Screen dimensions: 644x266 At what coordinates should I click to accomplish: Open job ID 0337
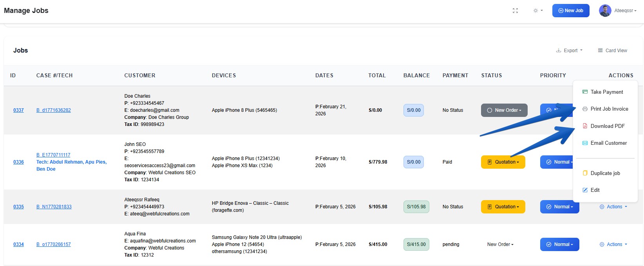[18, 110]
